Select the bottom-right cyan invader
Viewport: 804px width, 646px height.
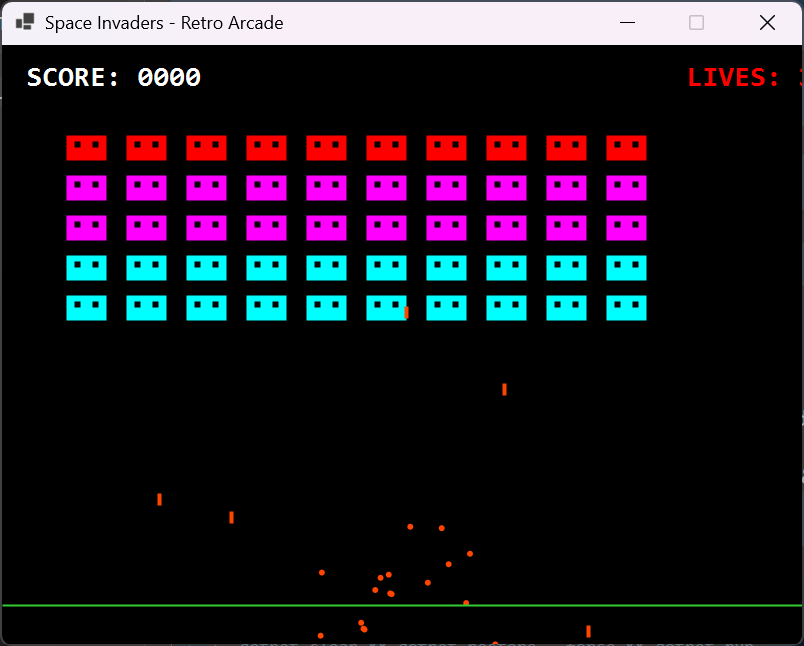[627, 308]
